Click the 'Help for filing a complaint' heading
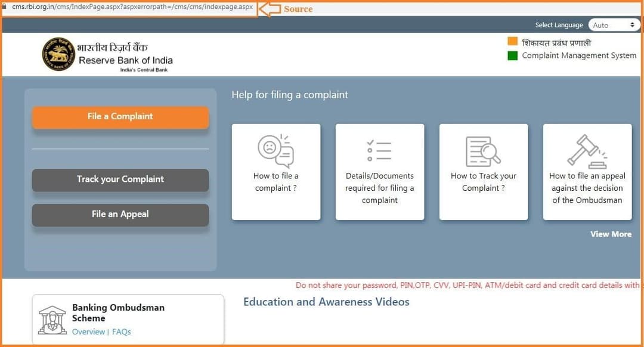The height and width of the screenshot is (347, 644). coord(290,95)
